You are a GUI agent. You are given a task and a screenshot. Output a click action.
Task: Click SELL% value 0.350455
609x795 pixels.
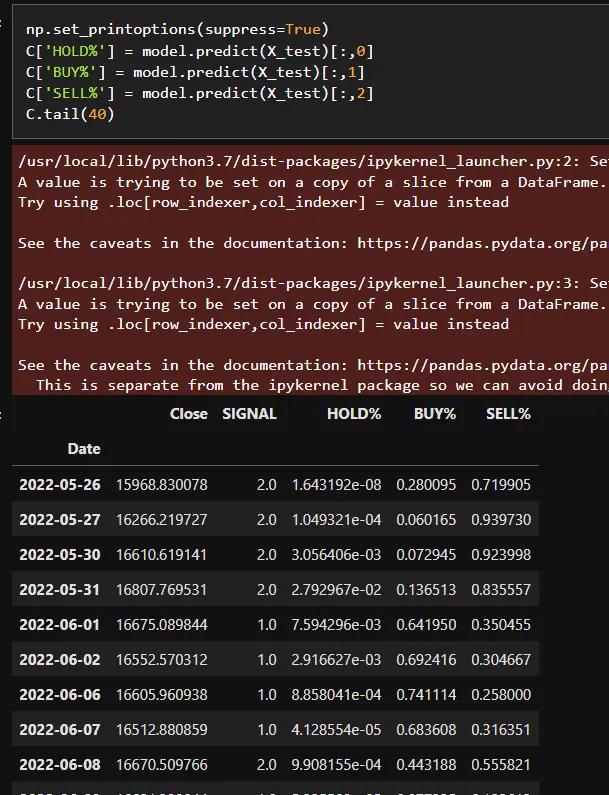click(501, 625)
